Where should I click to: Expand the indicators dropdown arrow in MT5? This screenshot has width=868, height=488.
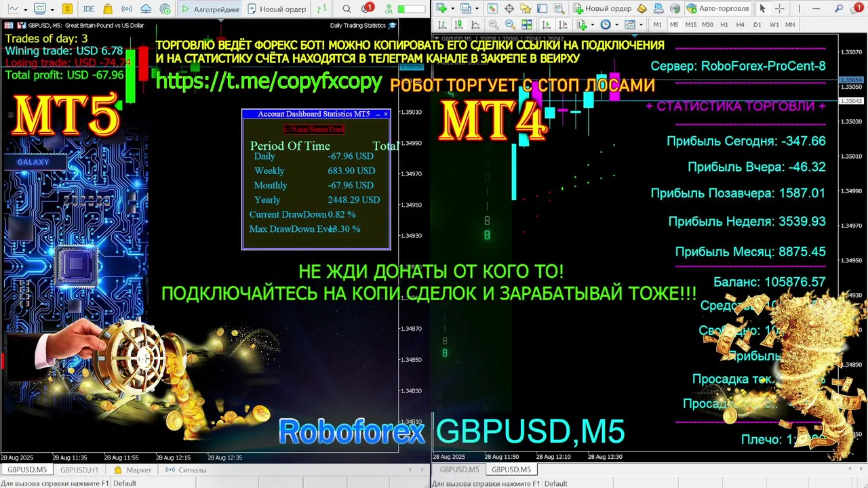[x=52, y=9]
